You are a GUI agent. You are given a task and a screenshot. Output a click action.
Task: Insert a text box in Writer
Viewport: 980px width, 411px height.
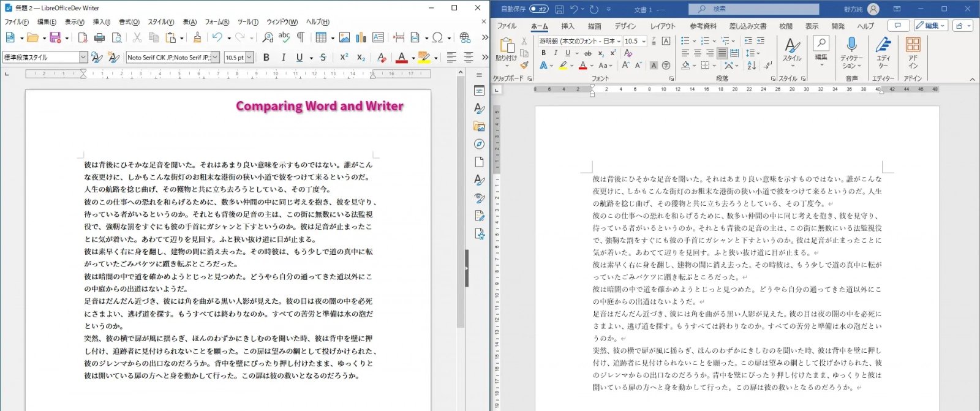(x=378, y=38)
